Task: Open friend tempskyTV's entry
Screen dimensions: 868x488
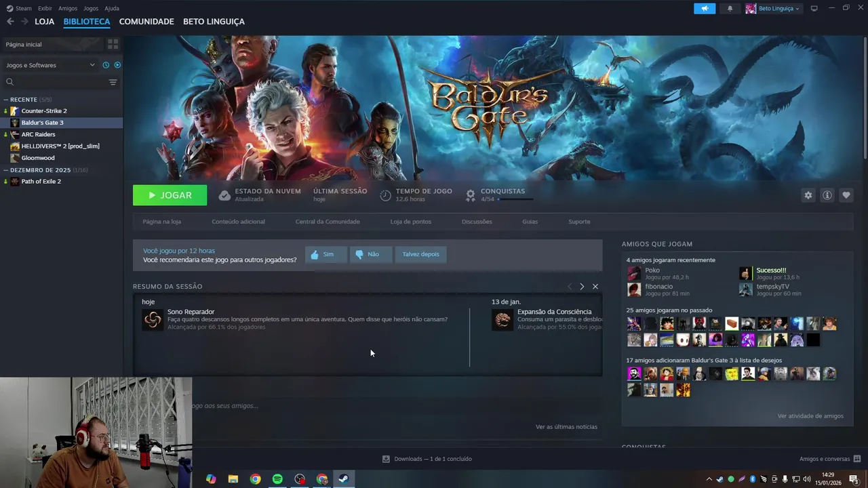Action: [772, 289]
